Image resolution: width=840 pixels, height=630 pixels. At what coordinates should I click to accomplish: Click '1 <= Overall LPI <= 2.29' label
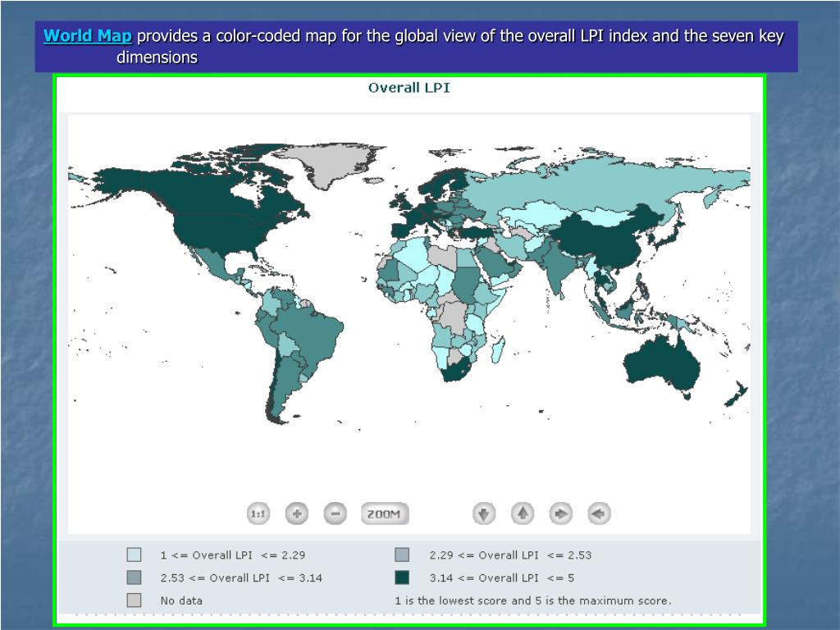(x=232, y=555)
